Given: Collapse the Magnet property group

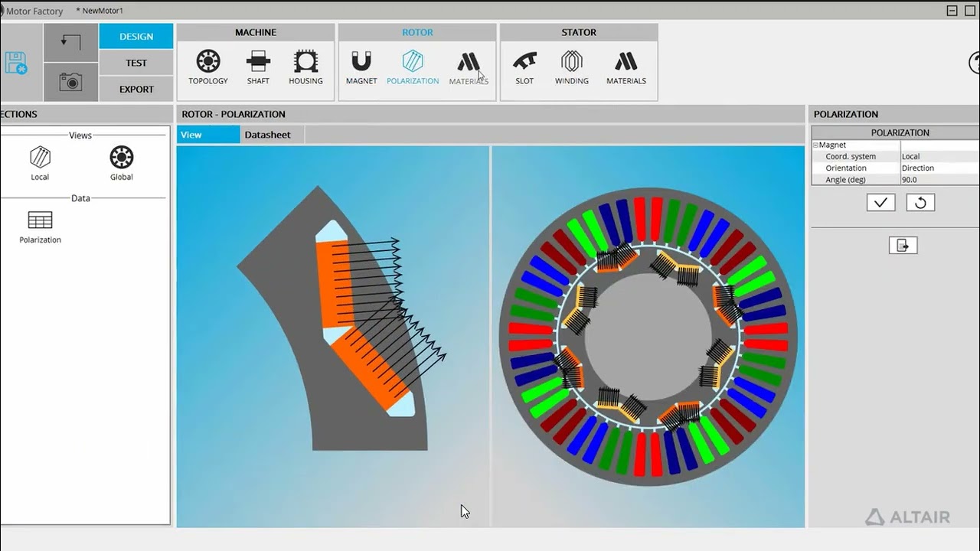Looking at the screenshot, I should [816, 145].
